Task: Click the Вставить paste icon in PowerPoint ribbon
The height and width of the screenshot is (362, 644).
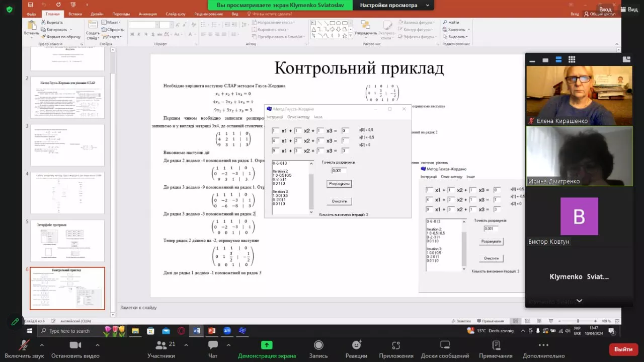Action: tap(32, 26)
